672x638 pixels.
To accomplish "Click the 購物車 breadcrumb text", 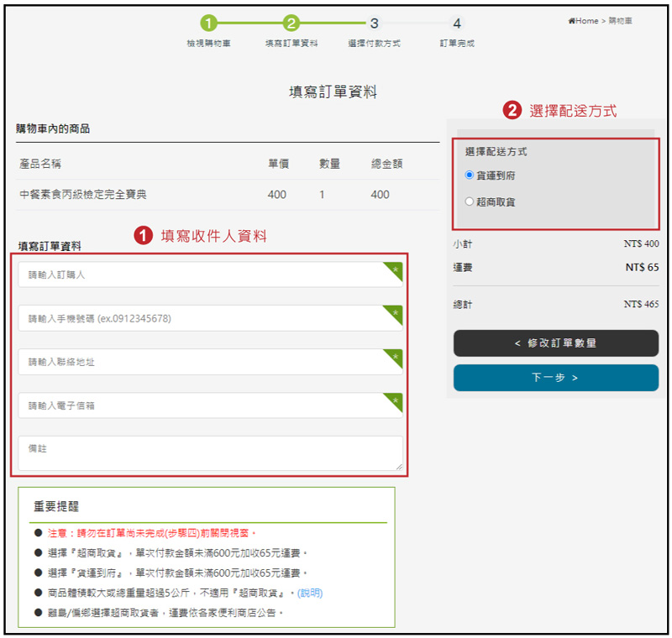I will [620, 21].
